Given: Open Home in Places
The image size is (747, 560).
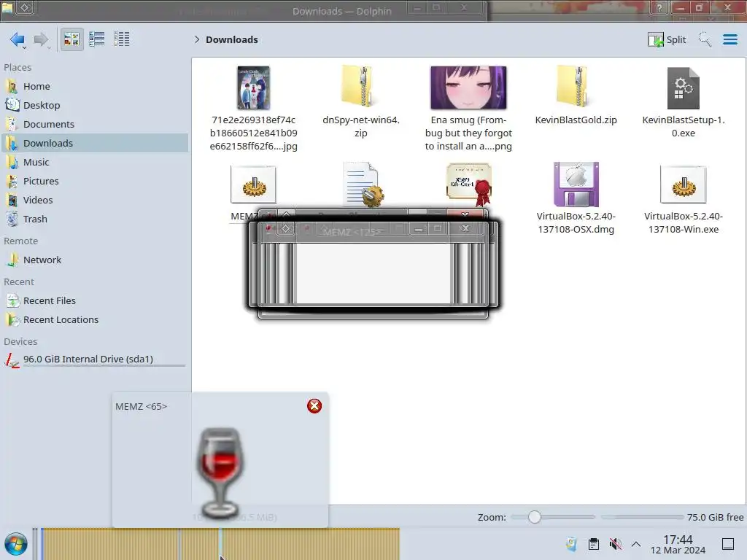Looking at the screenshot, I should [x=94, y=86].
